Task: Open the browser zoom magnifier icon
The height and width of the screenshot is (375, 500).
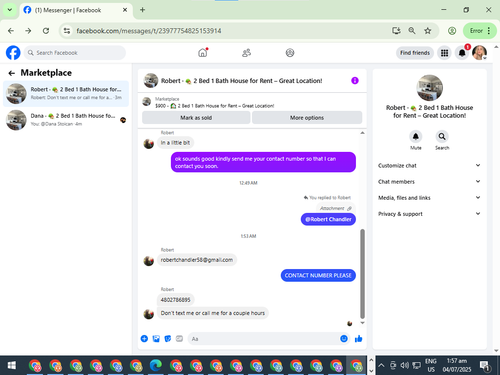Action: pos(412,31)
